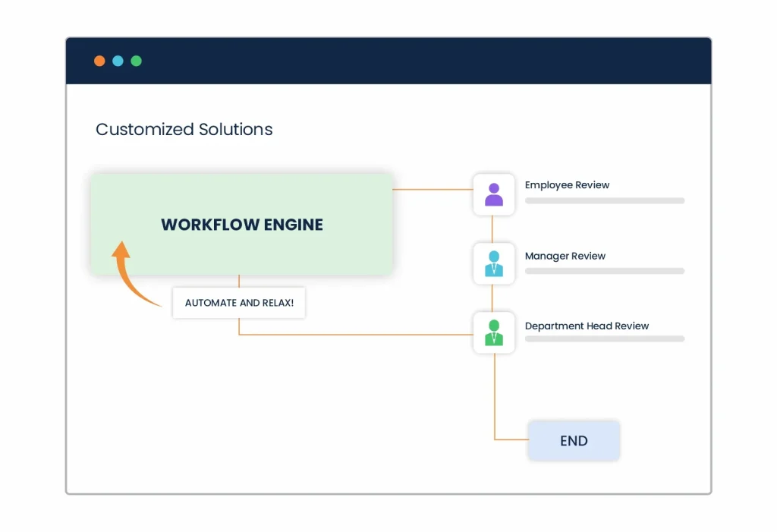Select the Manager Review text label
This screenshot has width=777, height=532.
point(565,256)
